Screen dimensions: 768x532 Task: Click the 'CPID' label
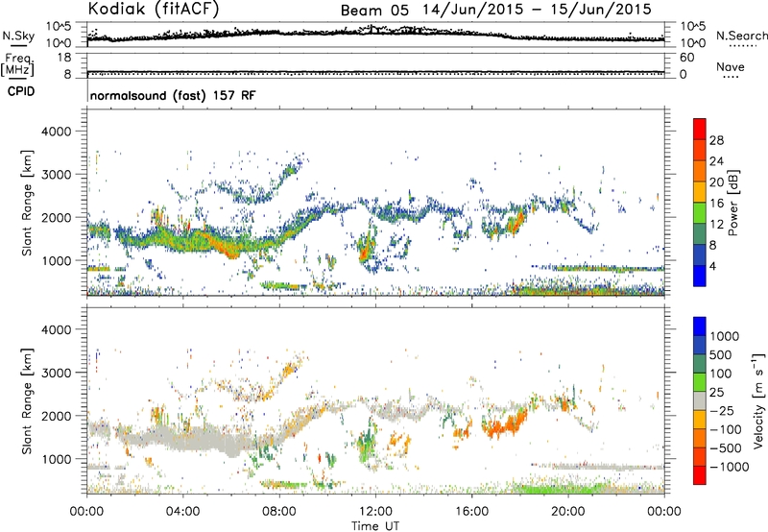(x=21, y=91)
